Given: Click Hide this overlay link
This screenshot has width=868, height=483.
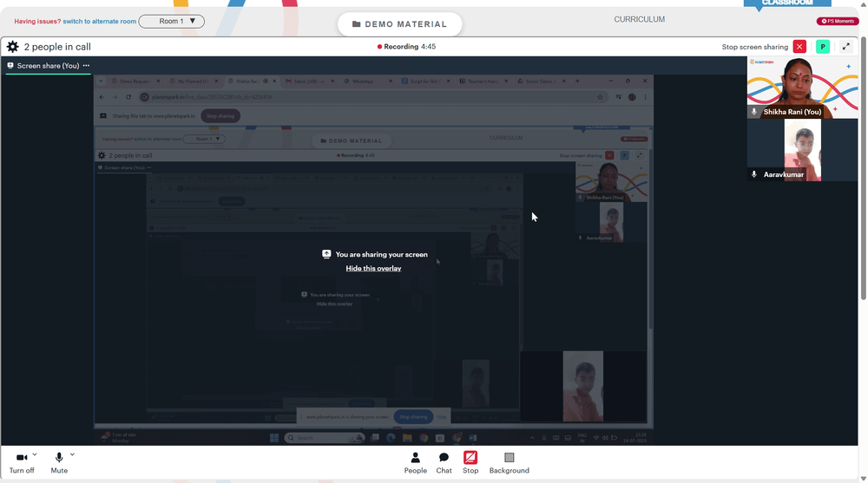Looking at the screenshot, I should click(x=373, y=268).
